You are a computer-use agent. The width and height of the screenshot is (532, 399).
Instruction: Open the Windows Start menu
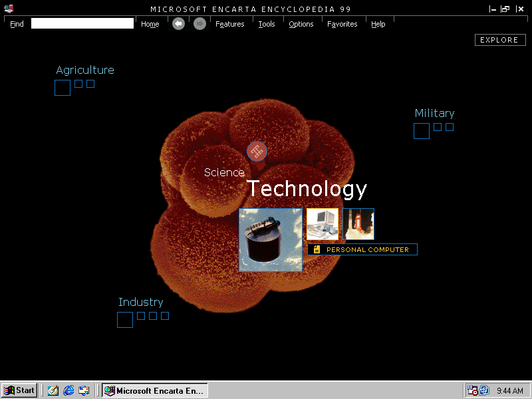pyautogui.click(x=19, y=390)
